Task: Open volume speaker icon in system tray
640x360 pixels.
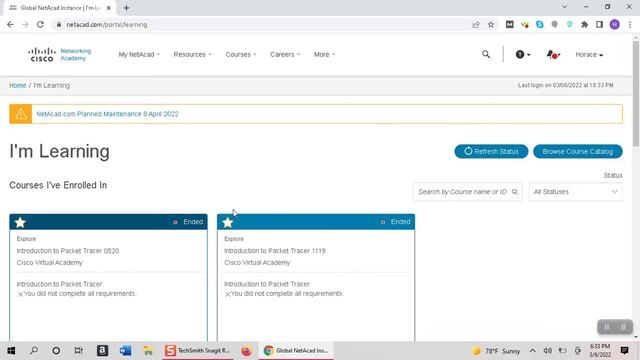Action: pyautogui.click(x=548, y=351)
